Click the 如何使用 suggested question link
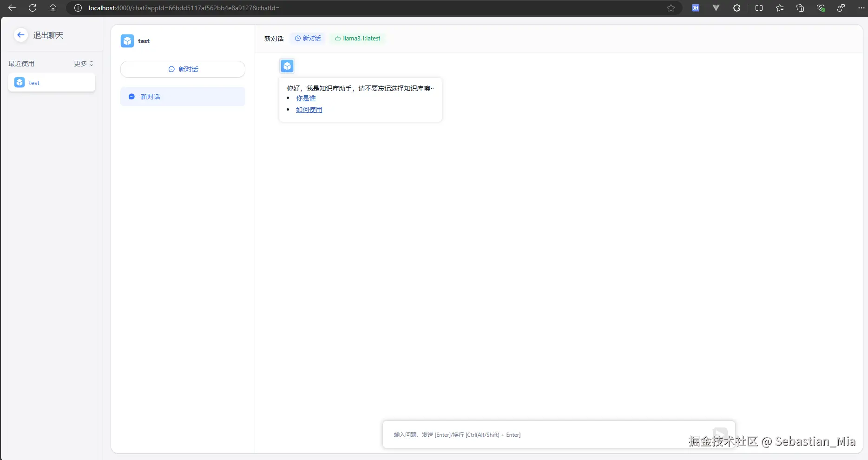Screen dimensions: 868x460 pos(309,110)
